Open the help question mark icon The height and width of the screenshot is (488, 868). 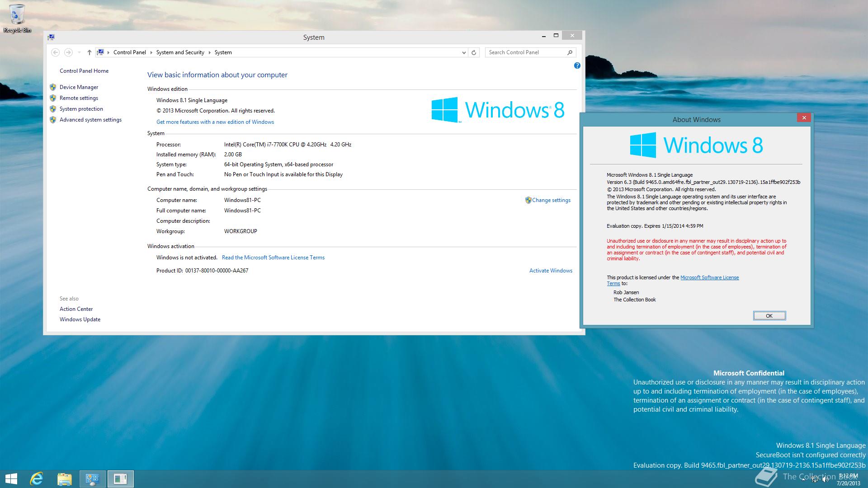(x=577, y=66)
